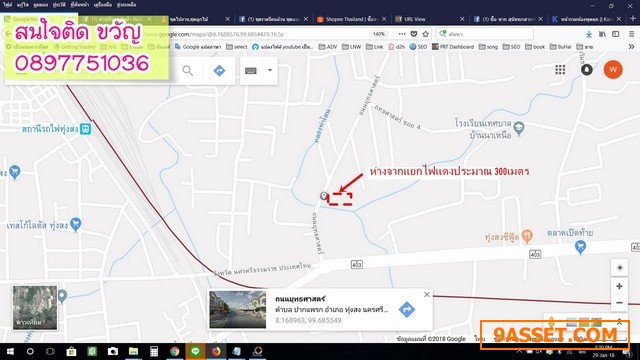Click the my-location target button
Image resolution: width=640 pixels, height=360 pixels.
[x=619, y=268]
